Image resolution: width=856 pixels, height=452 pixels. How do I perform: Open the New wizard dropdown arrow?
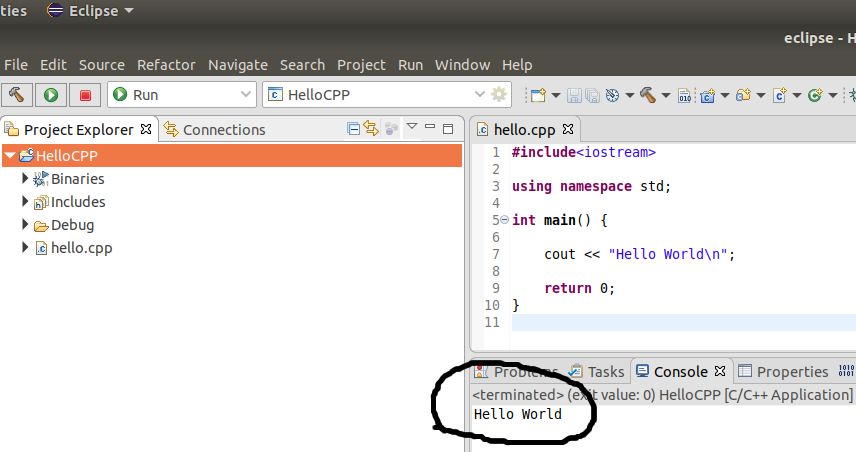(x=556, y=96)
